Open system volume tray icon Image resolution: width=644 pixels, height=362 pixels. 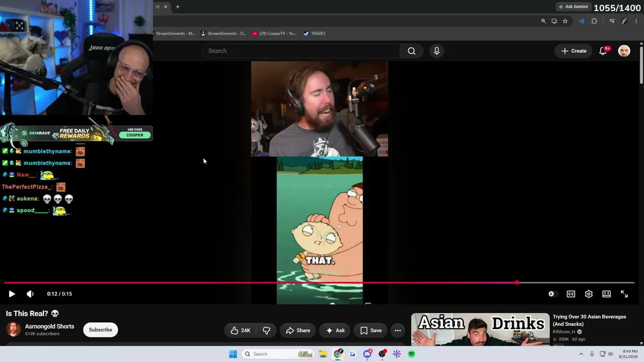click(x=610, y=354)
